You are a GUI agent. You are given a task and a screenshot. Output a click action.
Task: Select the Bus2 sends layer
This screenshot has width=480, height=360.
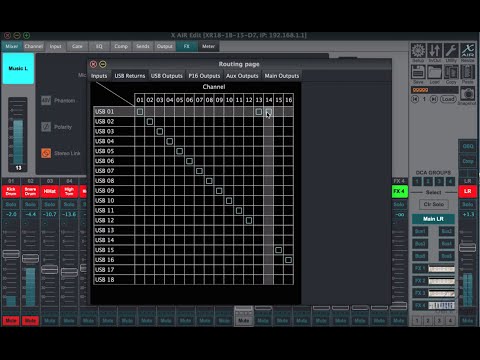[447, 231]
